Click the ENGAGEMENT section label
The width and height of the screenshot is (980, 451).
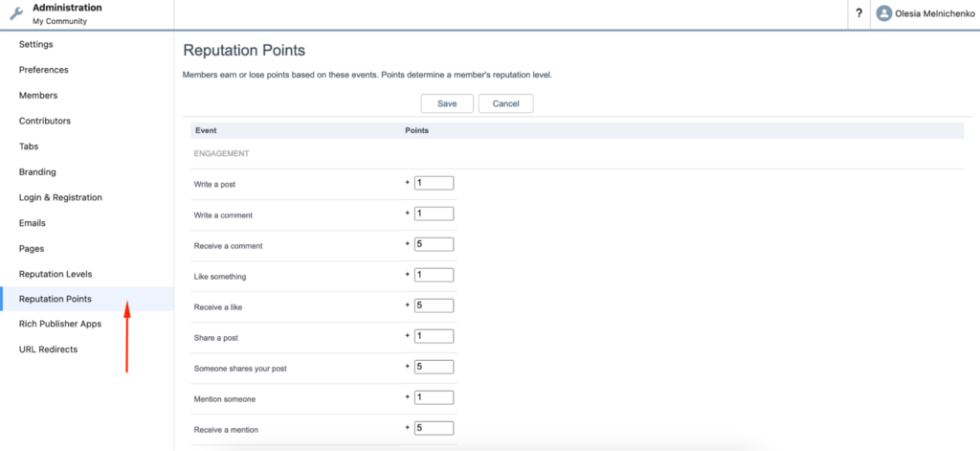click(x=222, y=153)
